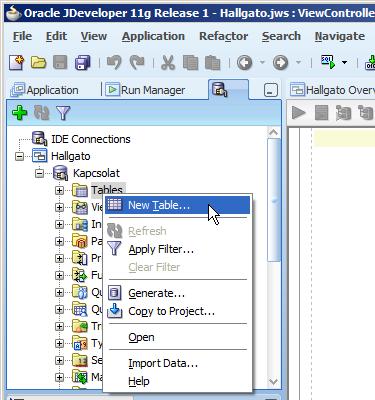Click the New document toolbar icon
375x400 pixels.
17,62
